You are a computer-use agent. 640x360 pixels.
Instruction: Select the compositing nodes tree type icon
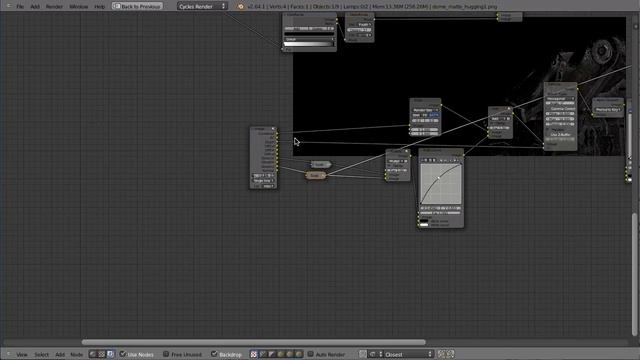point(110,354)
